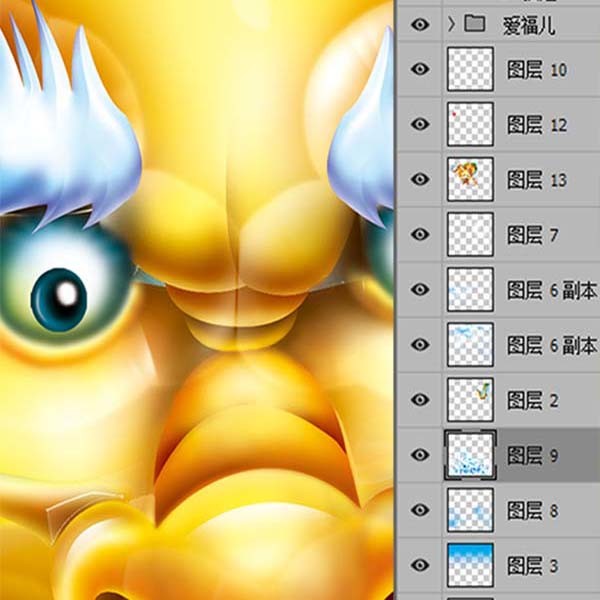Click the 图层 10 layer thumbnail

coord(470,69)
